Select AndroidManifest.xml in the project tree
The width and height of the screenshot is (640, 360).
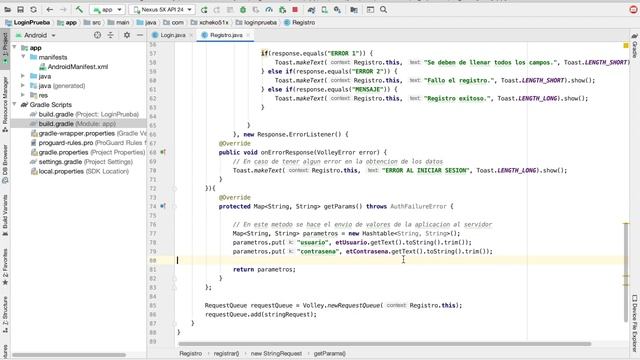[73, 67]
